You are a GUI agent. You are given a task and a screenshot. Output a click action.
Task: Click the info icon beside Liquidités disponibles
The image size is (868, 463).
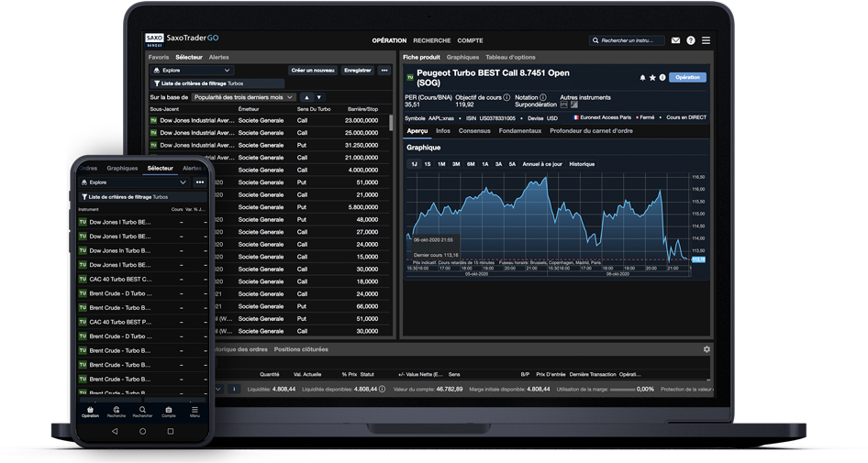point(382,389)
